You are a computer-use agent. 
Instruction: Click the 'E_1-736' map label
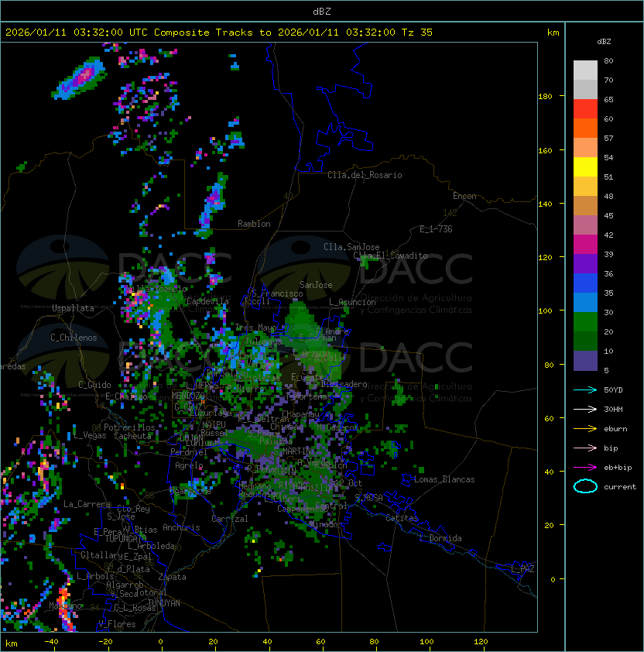point(436,229)
